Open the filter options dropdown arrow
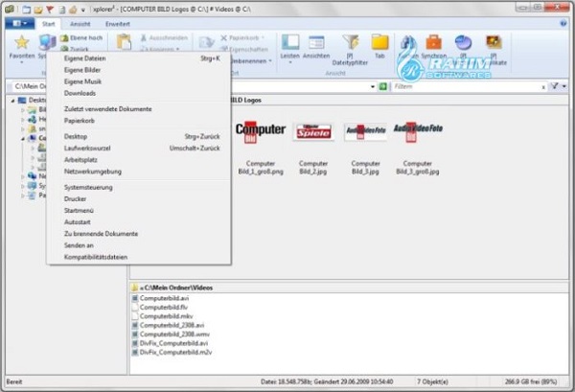 pos(564,86)
